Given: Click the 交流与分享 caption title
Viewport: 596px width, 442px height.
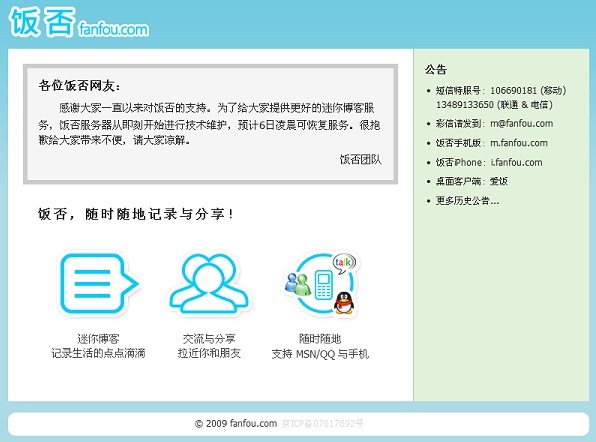Looking at the screenshot, I should 209,339.
